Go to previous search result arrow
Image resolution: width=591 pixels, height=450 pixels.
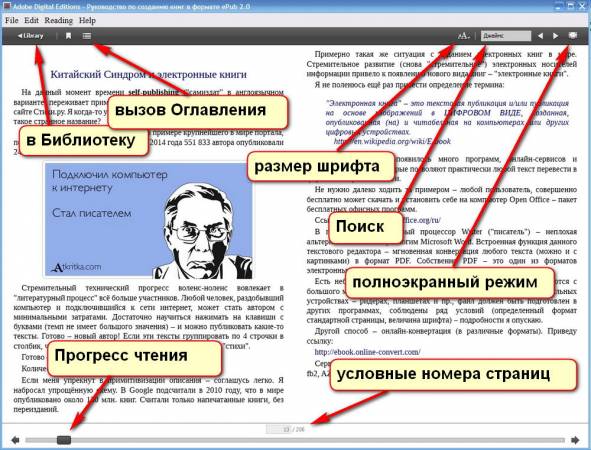(x=540, y=36)
